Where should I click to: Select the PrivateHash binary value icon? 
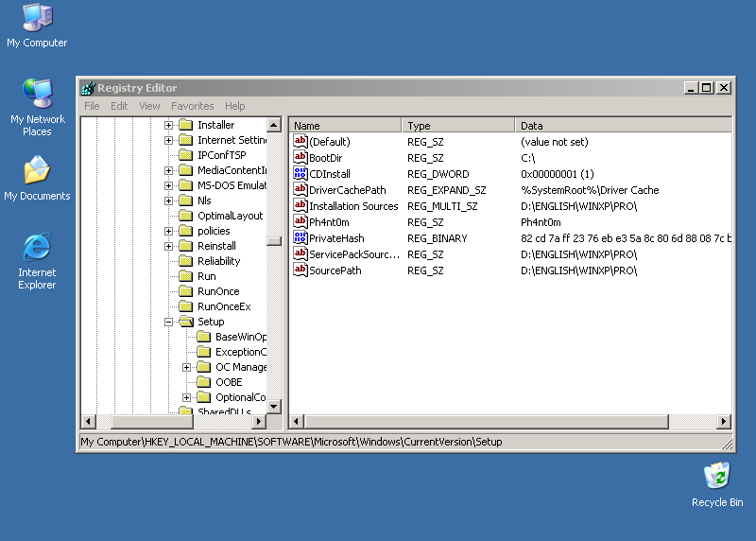(x=301, y=238)
